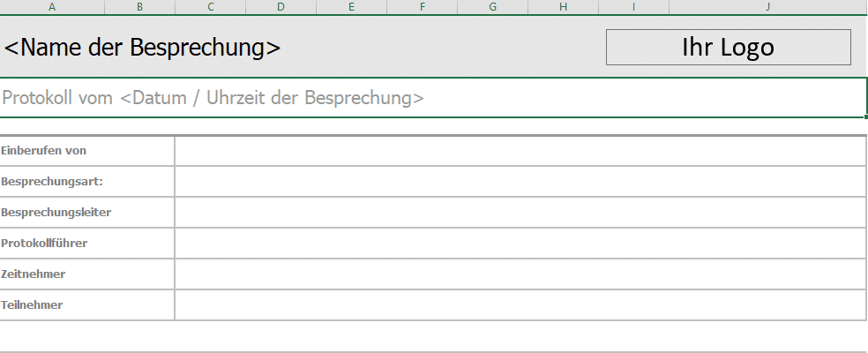Click the column E header
This screenshot has width=868, height=353.
click(x=351, y=7)
